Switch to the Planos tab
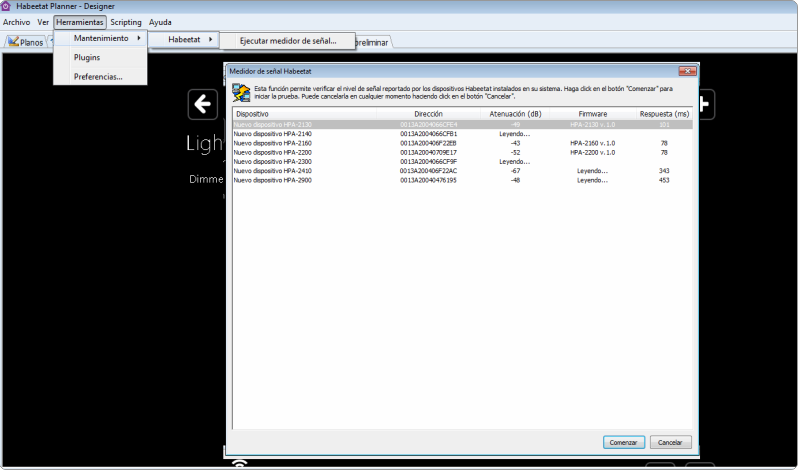Image resolution: width=799 pixels, height=470 pixels. [25, 42]
